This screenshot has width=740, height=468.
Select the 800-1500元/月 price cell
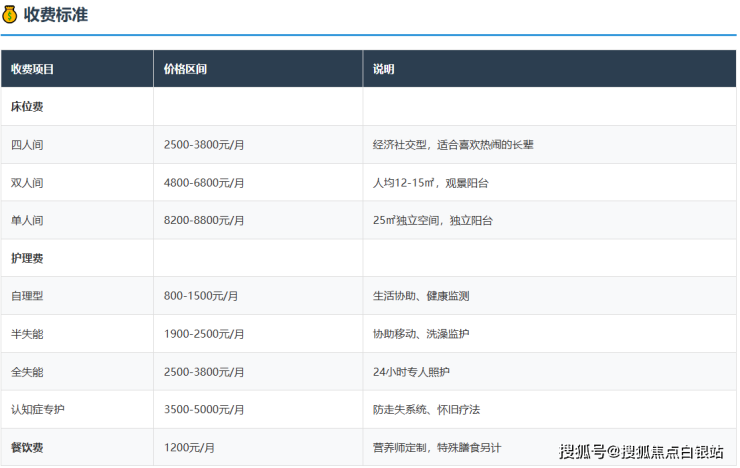tap(201, 296)
